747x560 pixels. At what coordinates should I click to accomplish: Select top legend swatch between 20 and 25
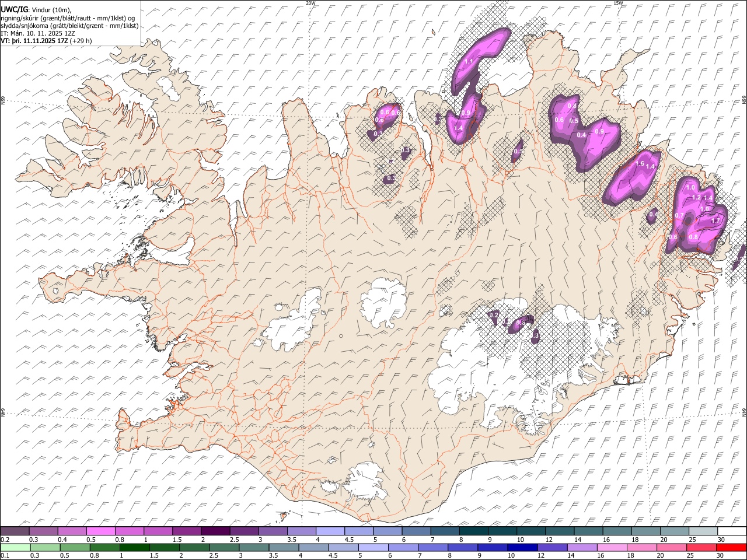(674, 531)
